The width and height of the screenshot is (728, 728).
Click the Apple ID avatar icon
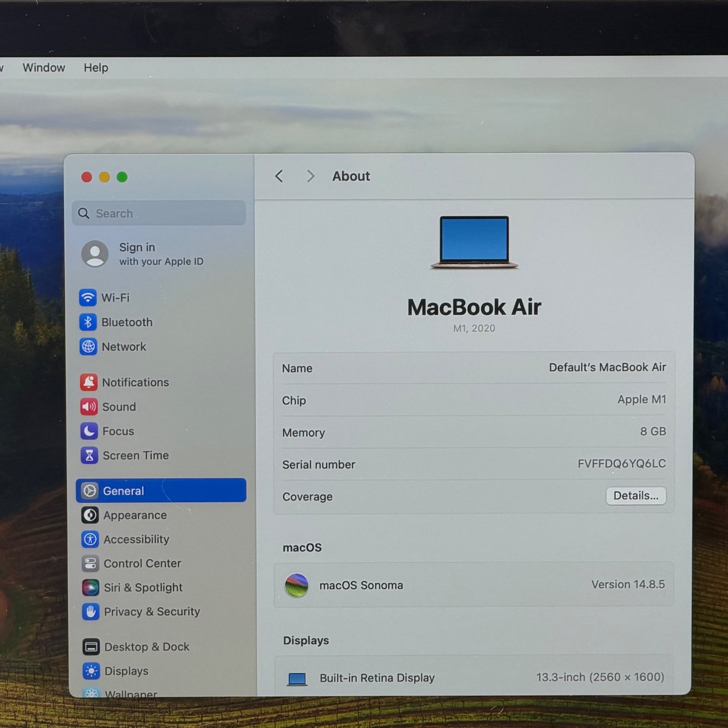coord(95,253)
